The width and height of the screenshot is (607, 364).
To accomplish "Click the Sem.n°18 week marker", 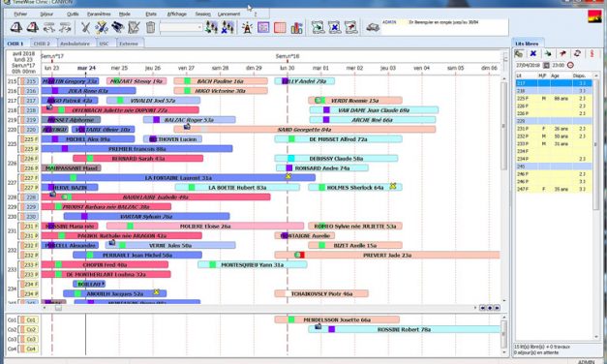I will click(x=288, y=56).
